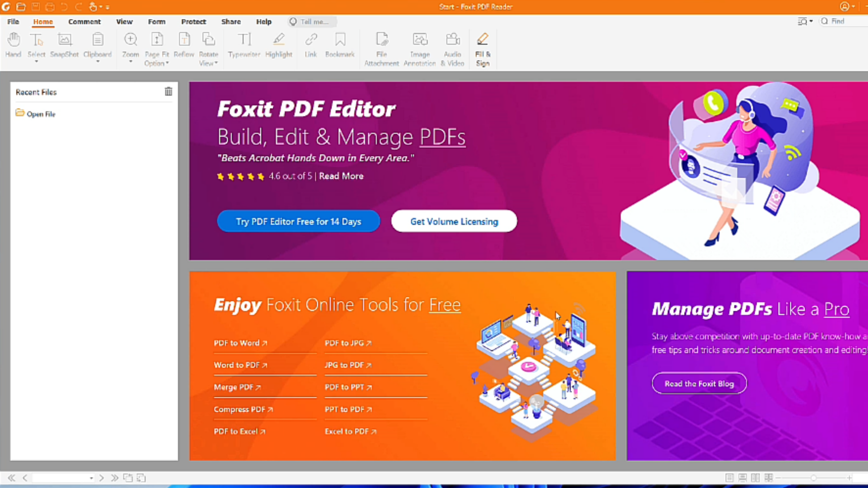Add a File Attachment
The width and height of the screenshot is (868, 488).
(382, 50)
